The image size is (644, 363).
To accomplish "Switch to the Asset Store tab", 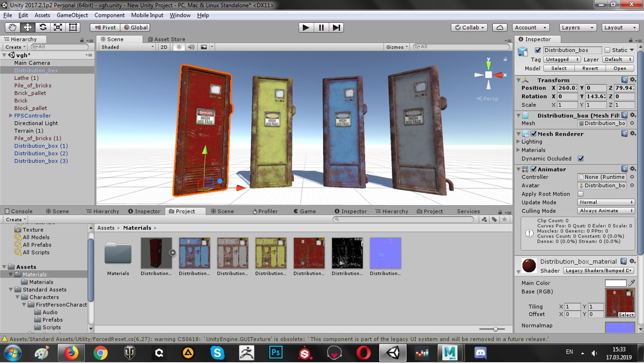I will tap(167, 39).
